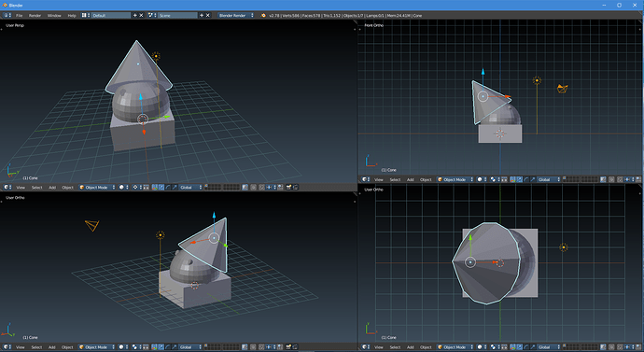
Task: Open the screen layout browse icon
Action: pos(85,15)
